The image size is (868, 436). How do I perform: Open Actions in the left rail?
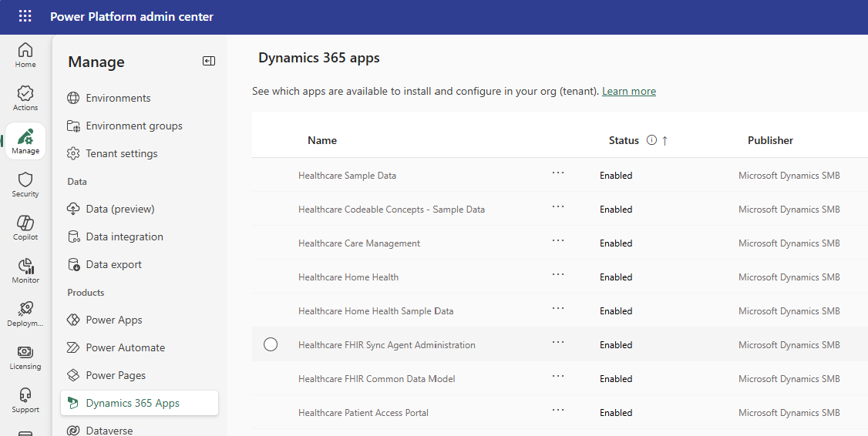tap(25, 98)
